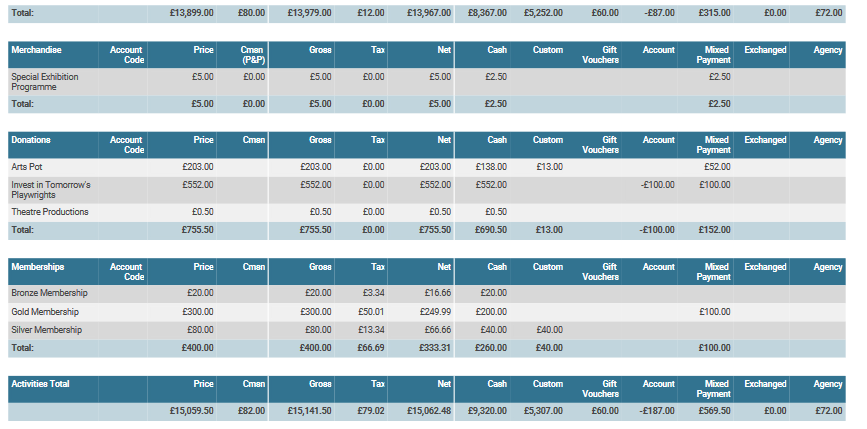Screen dimensions: 867x429
Task: Click Activities Total Cmsn £82.00
Action: 252,411
